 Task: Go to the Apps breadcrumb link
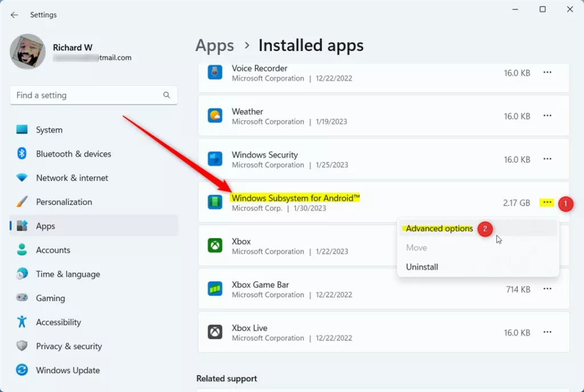coord(214,46)
